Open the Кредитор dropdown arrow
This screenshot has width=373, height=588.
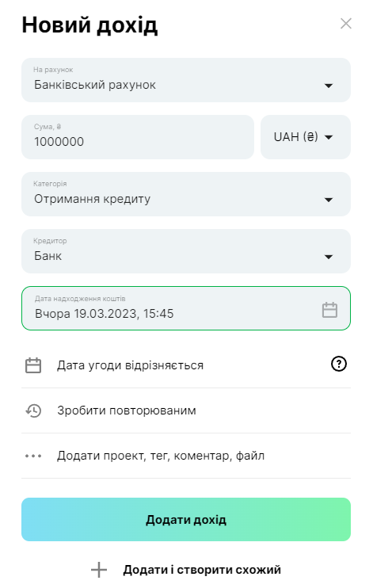point(329,257)
